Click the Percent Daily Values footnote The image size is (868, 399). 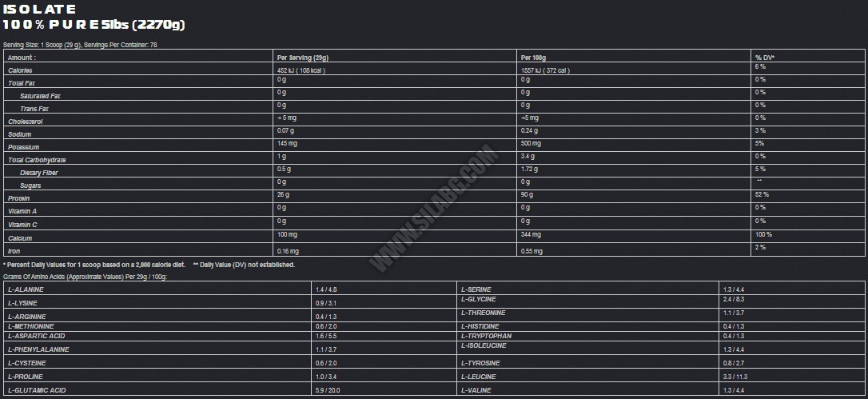pyautogui.click(x=94, y=265)
